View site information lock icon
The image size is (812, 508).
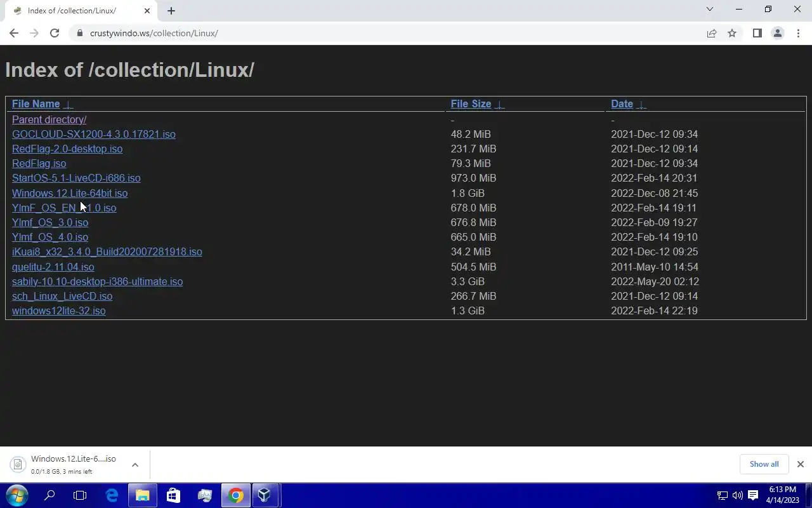79,33
